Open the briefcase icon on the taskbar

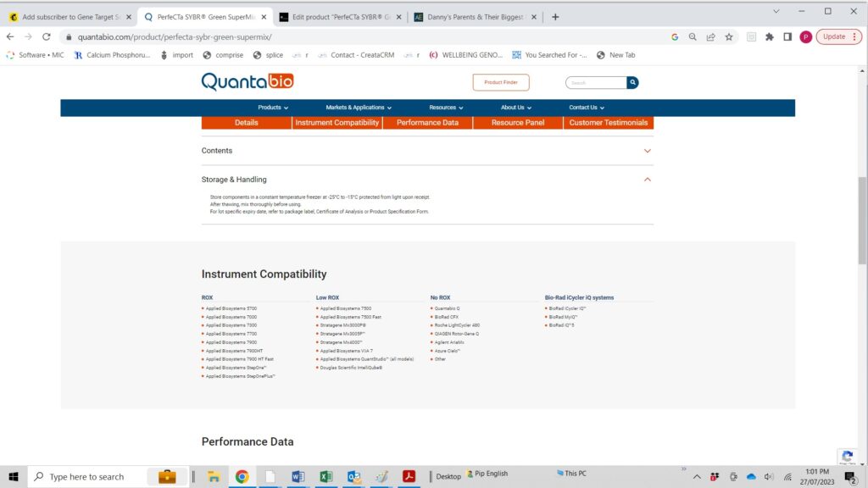pyautogui.click(x=167, y=476)
